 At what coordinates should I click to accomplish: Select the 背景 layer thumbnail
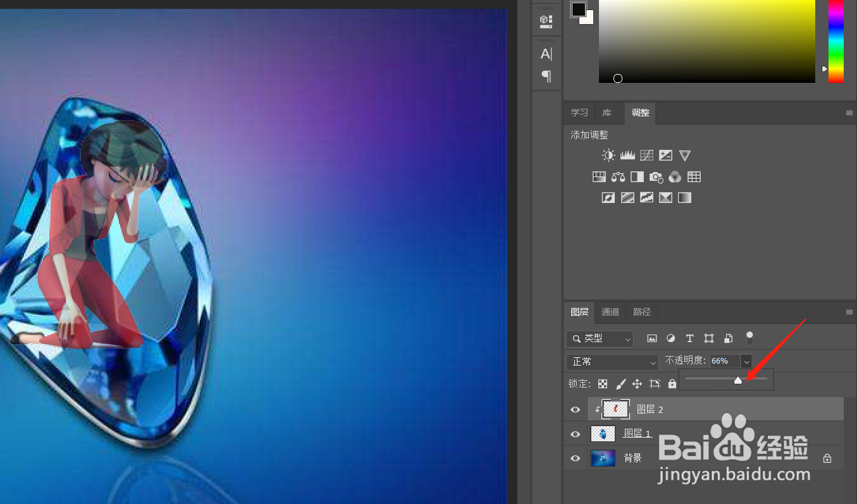point(603,458)
